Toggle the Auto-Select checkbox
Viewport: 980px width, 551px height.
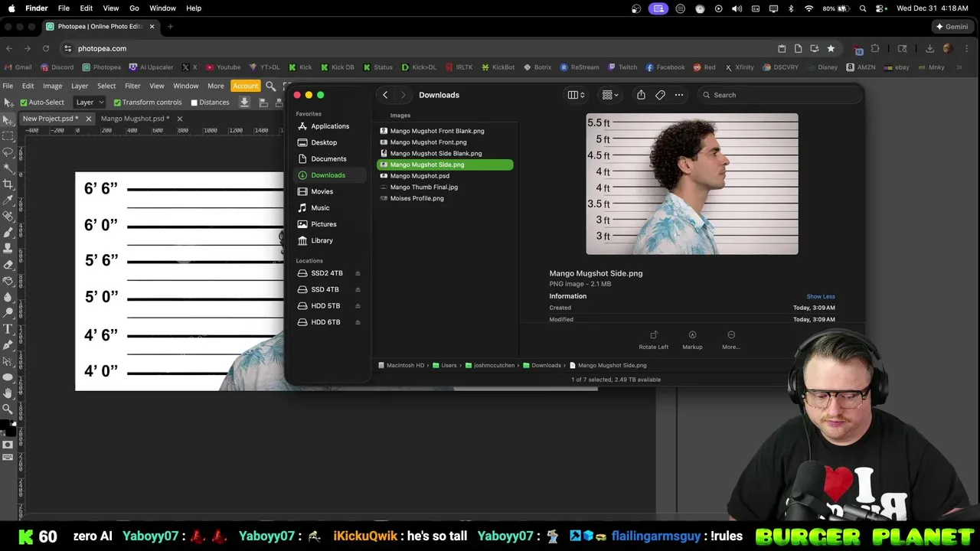click(24, 103)
